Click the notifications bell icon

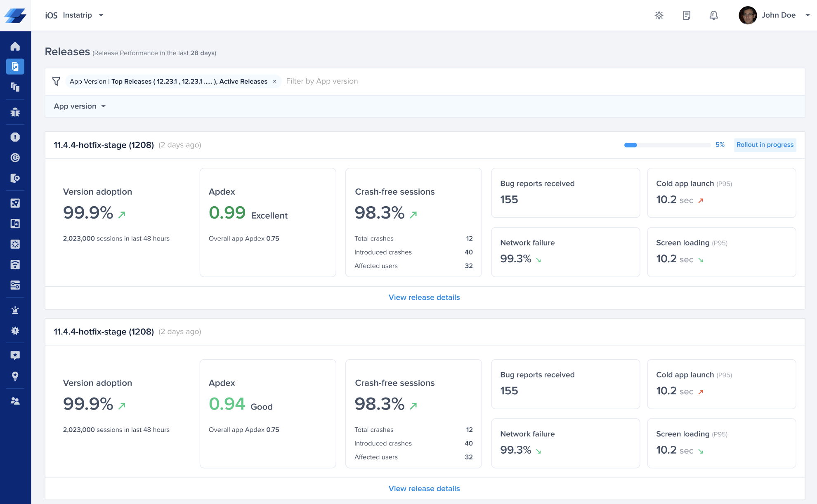(713, 15)
